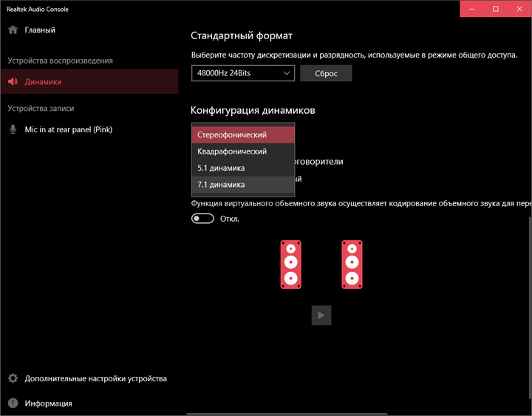
Task: Click the exclamation Информация icon
Action: 13,403
